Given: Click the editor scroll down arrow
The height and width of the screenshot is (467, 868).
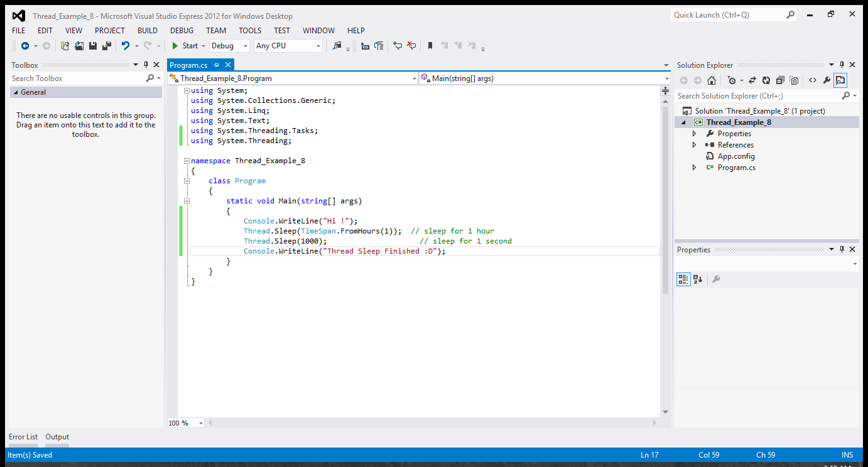Looking at the screenshot, I should [666, 412].
